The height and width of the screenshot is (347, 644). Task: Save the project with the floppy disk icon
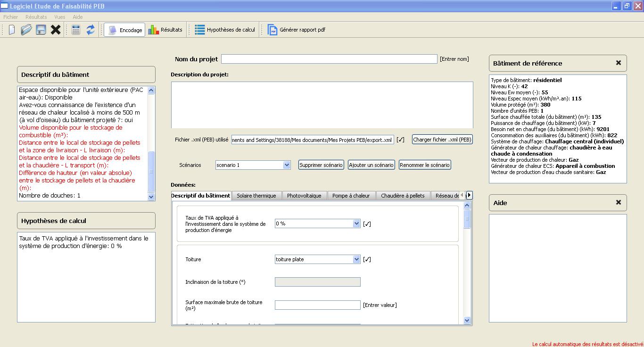(41, 30)
